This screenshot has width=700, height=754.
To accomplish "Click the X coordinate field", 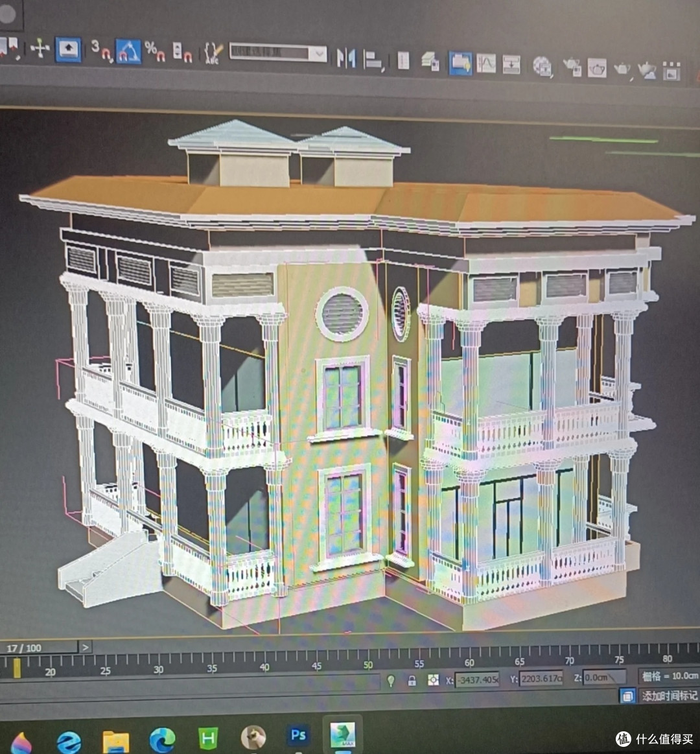I will 477,679.
